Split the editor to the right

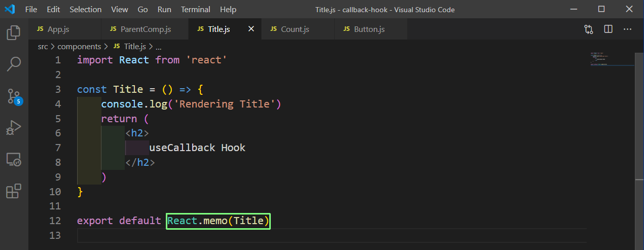609,29
